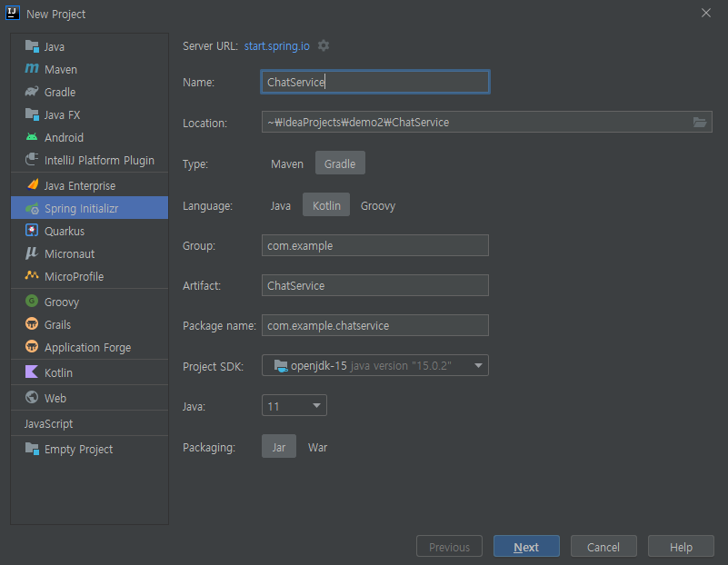Click the Java Enterprise flame icon
This screenshot has width=728, height=565.
(x=32, y=184)
